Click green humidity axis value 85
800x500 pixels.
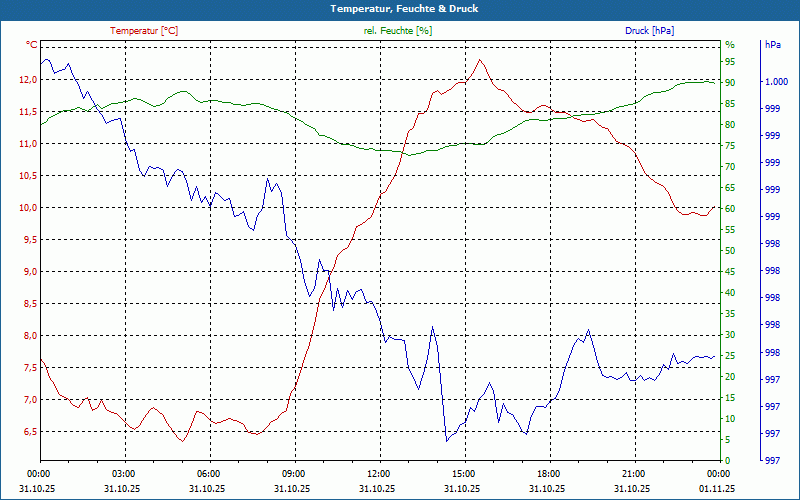click(730, 104)
